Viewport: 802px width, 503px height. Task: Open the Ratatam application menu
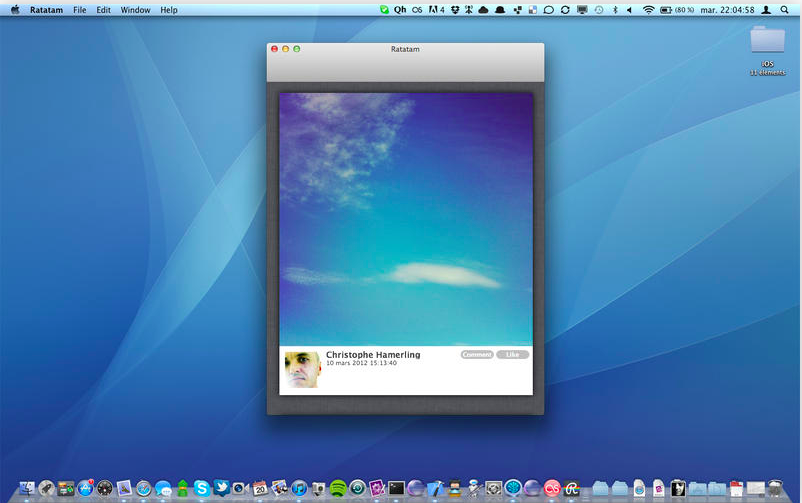click(x=46, y=10)
